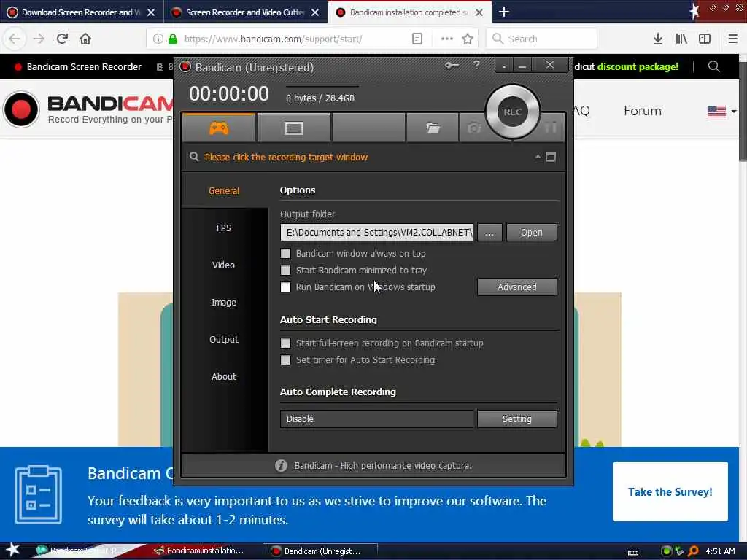The width and height of the screenshot is (747, 560).
Task: Open the About section in sidebar
Action: tap(224, 376)
